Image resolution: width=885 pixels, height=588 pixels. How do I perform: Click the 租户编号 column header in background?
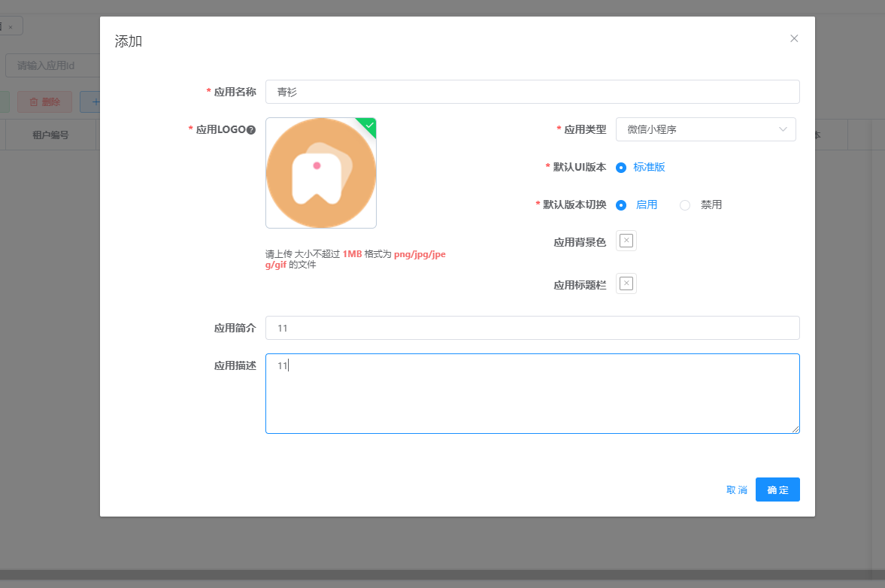click(x=50, y=135)
